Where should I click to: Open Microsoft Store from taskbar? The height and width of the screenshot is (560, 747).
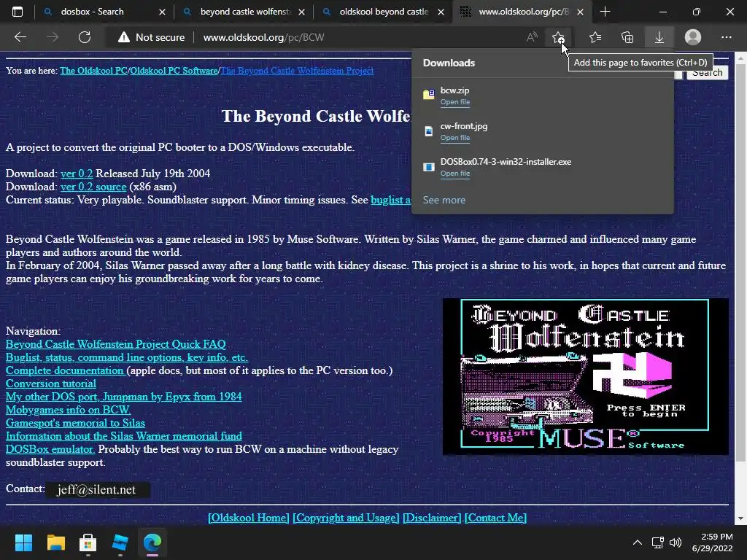88,542
